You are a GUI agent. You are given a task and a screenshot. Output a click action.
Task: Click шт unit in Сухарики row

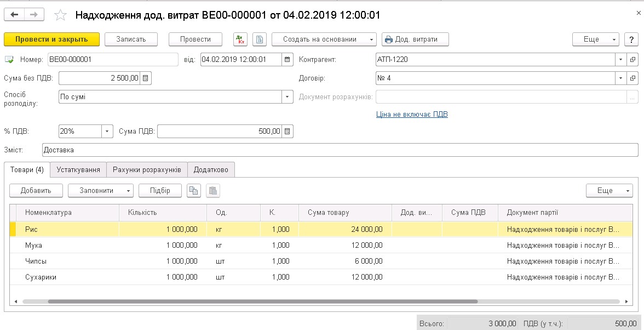coord(220,277)
